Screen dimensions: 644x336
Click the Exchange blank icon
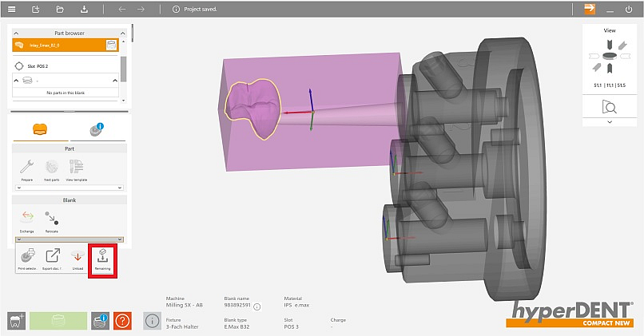coord(26,218)
